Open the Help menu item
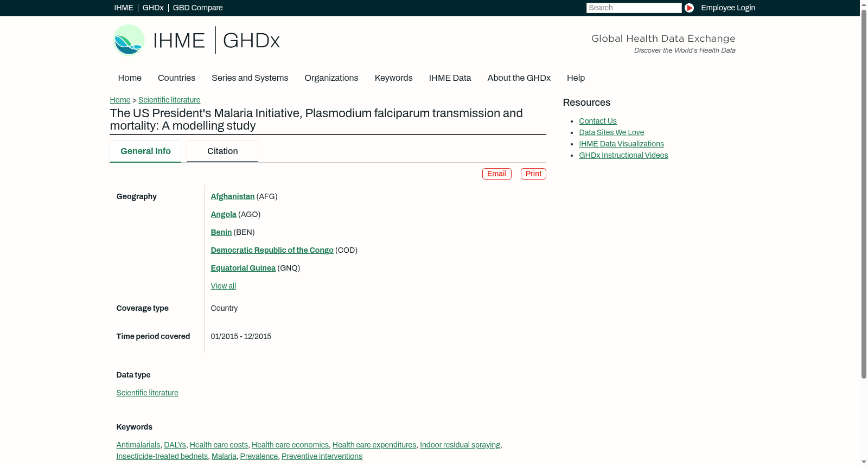Screen dimensions: 868x467 [576, 78]
